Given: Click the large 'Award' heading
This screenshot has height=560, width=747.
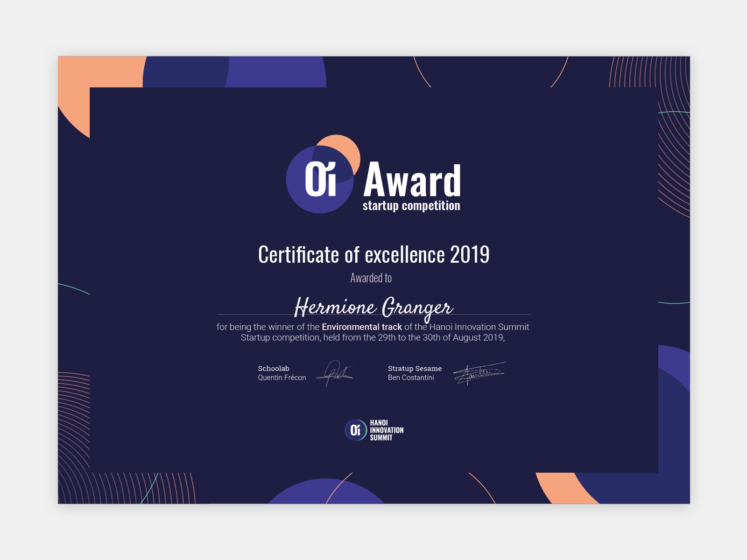Looking at the screenshot, I should [412, 180].
